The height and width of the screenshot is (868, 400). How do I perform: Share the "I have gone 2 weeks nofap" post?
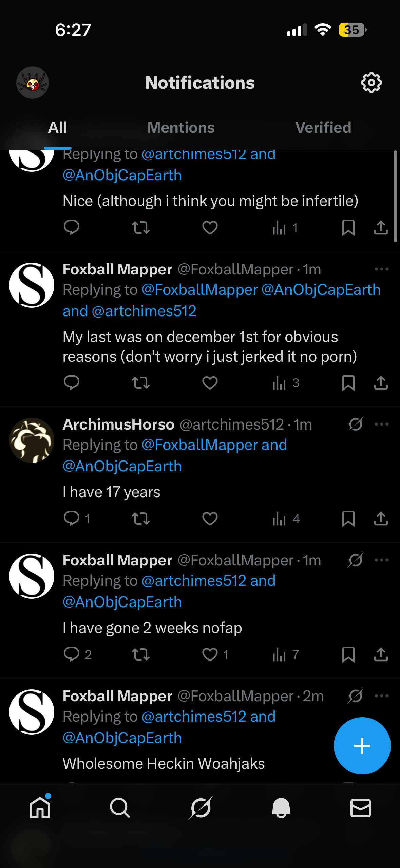pyautogui.click(x=381, y=654)
